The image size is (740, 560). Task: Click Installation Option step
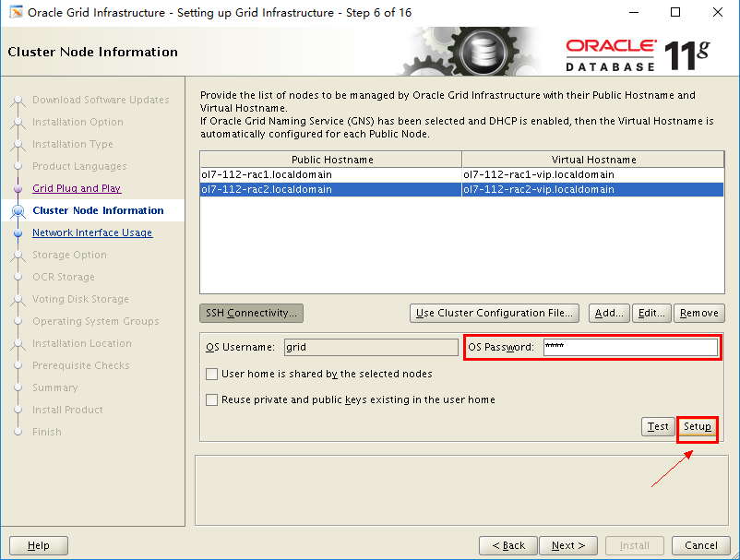pyautogui.click(x=78, y=122)
